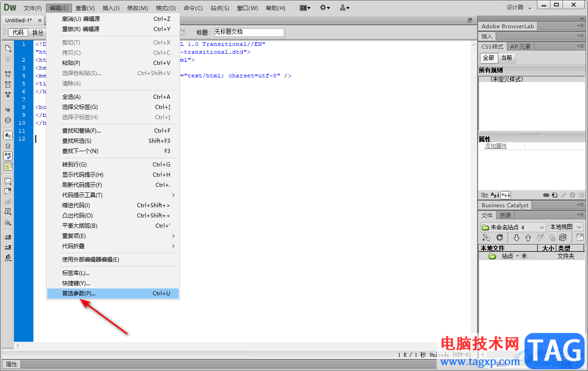The image size is (588, 371).
Task: Show category view in CSS properties
Action: (485, 195)
